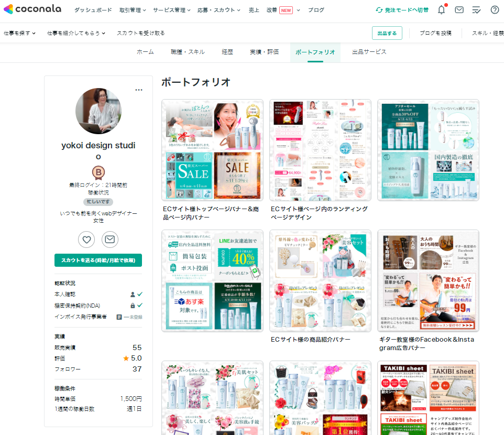This screenshot has width=504, height=435.
Task: Open the task checklist icon in header
Action: click(476, 10)
